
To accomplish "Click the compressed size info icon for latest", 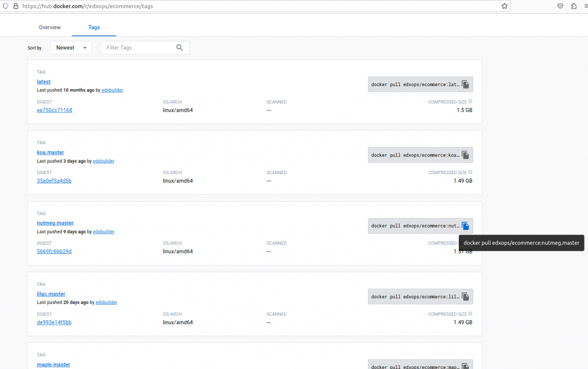I will click(x=470, y=101).
